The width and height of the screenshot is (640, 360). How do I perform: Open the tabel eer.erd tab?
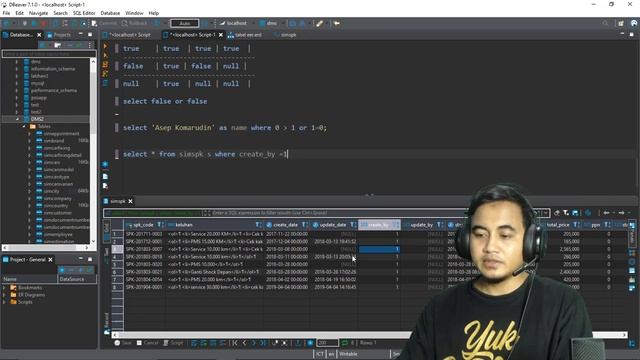pyautogui.click(x=245, y=35)
